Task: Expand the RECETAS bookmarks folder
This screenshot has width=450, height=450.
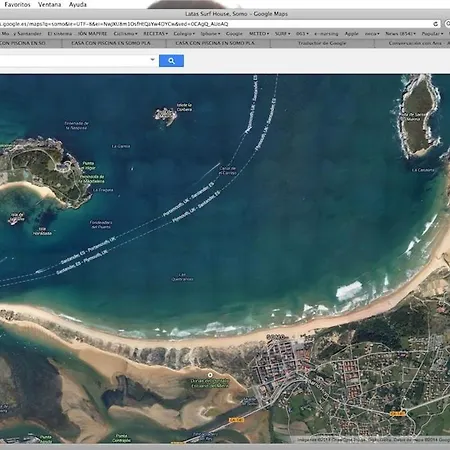Action: 155,34
